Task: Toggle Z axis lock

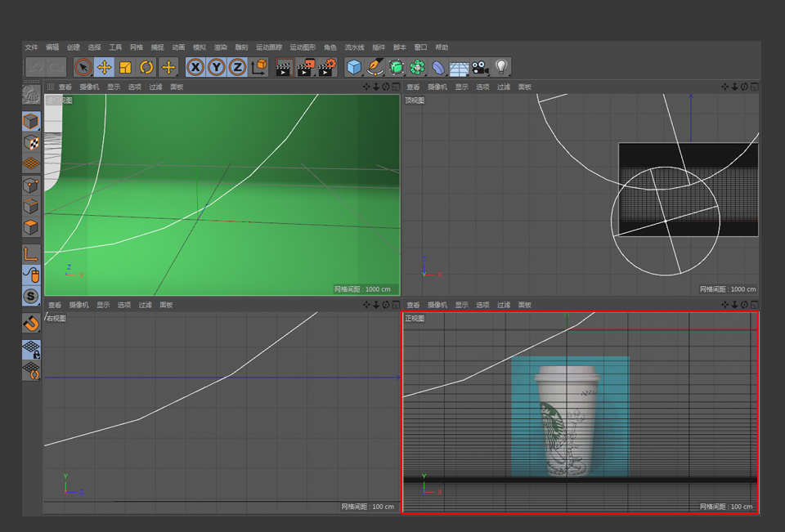Action: point(237,67)
